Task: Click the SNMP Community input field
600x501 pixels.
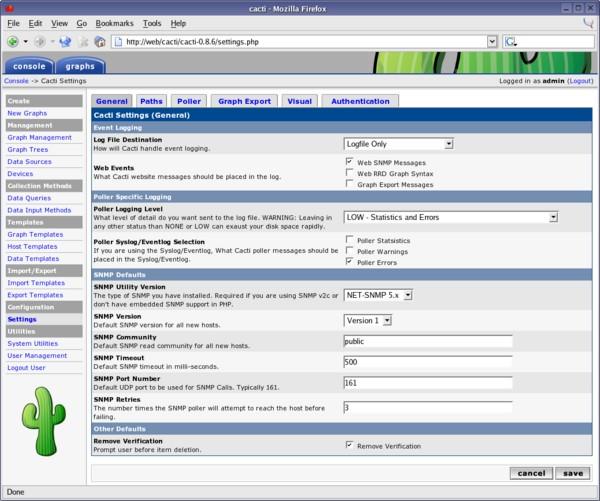Action: (x=428, y=341)
